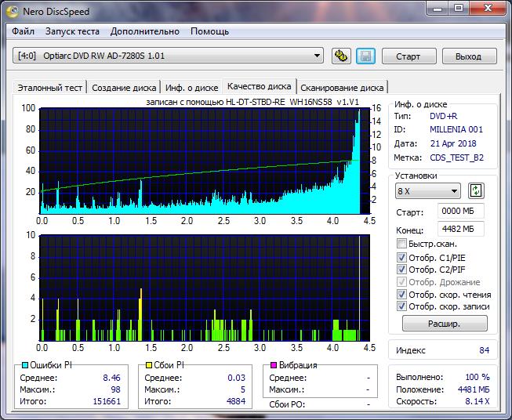Click the cyan Ошибки PI legend square

[x=24, y=366]
